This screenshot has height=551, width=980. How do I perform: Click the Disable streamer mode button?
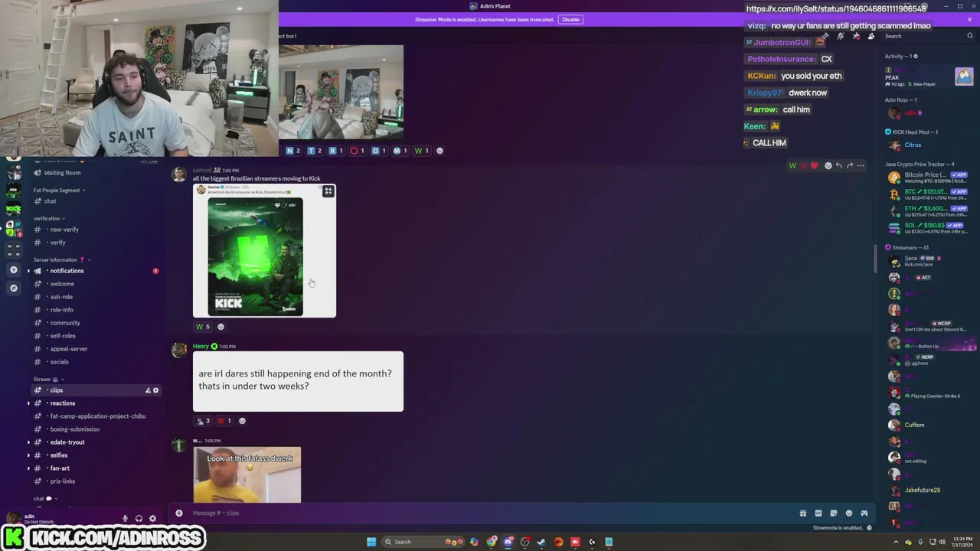570,19
